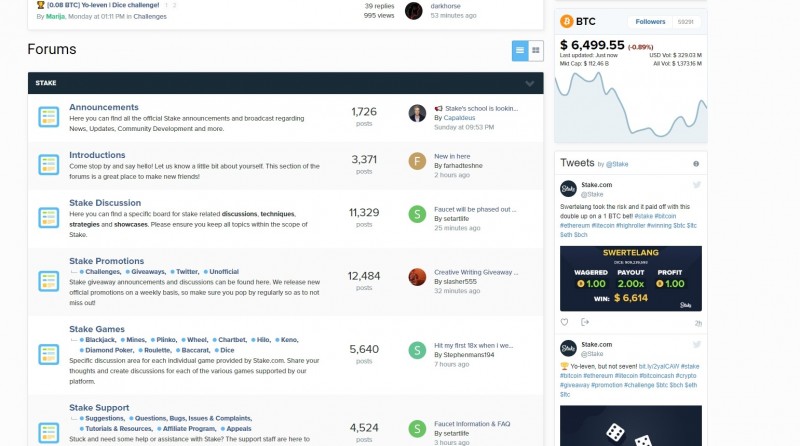The height and width of the screenshot is (446, 800).
Task: Switch forums to list view
Action: (520, 51)
